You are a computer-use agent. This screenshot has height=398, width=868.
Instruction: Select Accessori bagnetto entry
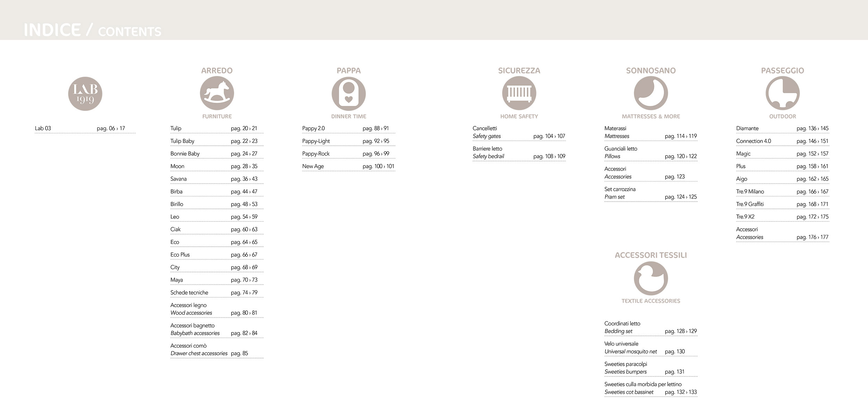tap(217, 329)
